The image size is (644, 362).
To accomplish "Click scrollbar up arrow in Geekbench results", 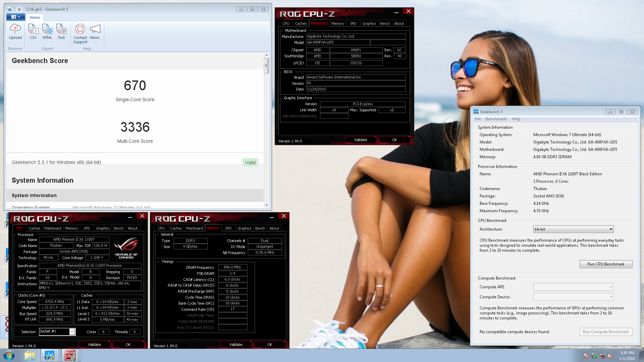I will [x=267, y=55].
